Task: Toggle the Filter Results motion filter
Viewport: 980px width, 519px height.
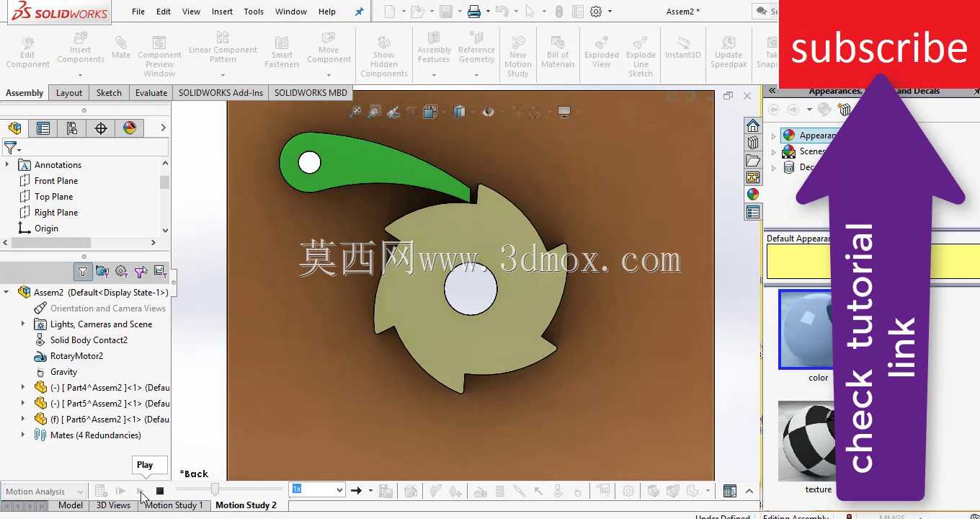Action: pos(160,272)
